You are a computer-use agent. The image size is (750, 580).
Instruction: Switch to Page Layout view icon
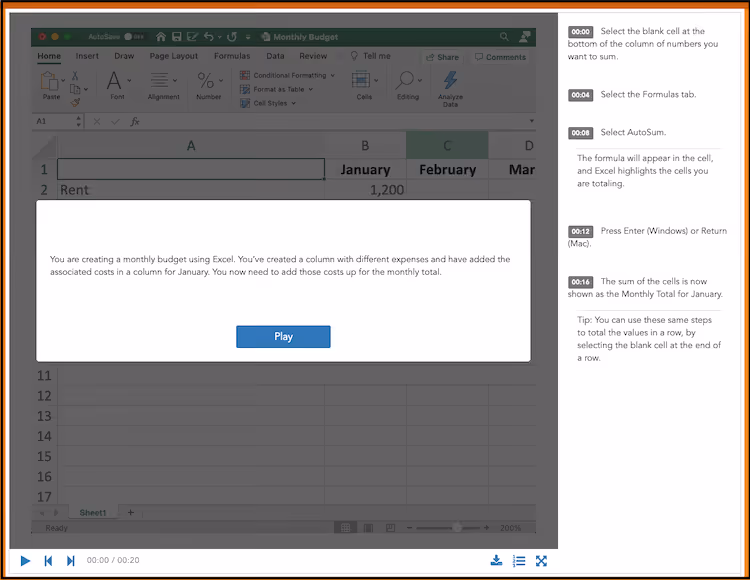368,528
